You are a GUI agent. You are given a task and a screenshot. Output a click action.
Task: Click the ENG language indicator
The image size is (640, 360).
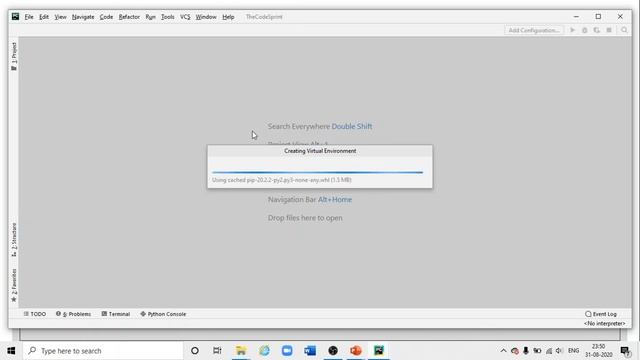pos(573,351)
